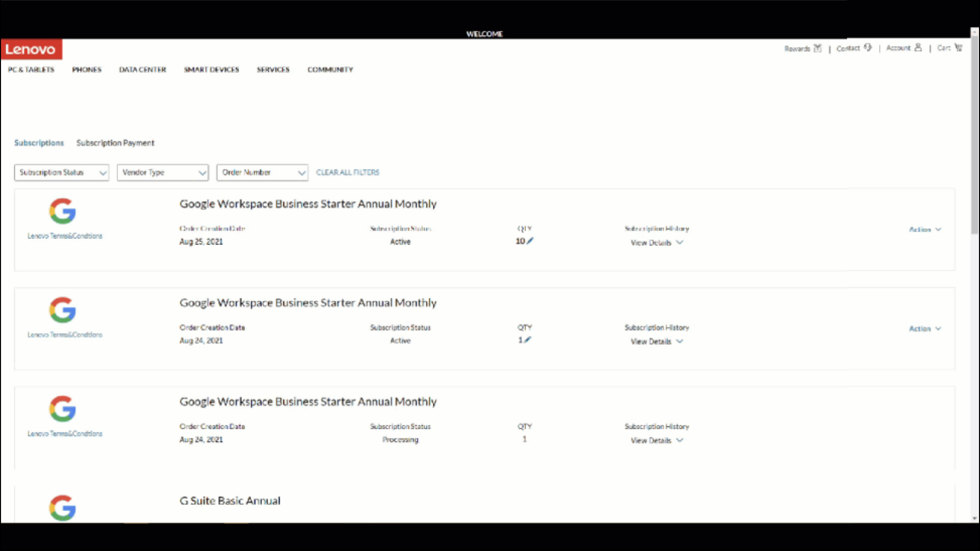Viewport: 980px width, 551px height.
Task: Expand View Details for Aug 25 subscription
Action: click(657, 243)
